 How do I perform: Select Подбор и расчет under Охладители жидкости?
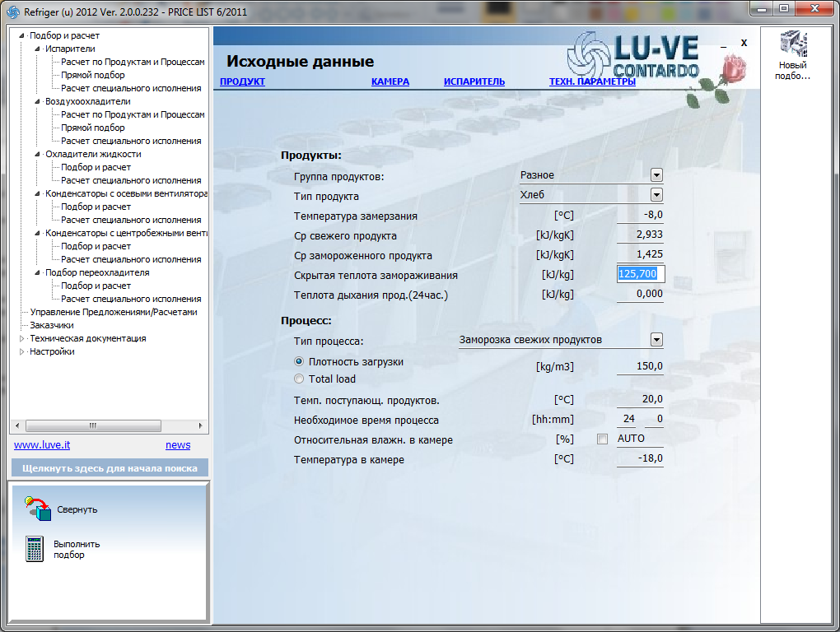[96, 168]
